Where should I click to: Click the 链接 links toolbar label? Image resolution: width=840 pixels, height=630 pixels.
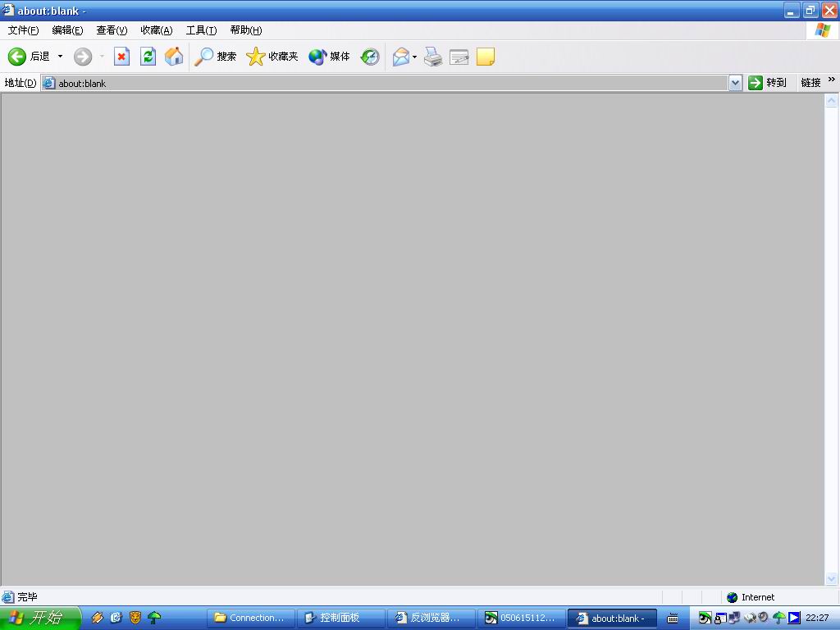point(810,83)
